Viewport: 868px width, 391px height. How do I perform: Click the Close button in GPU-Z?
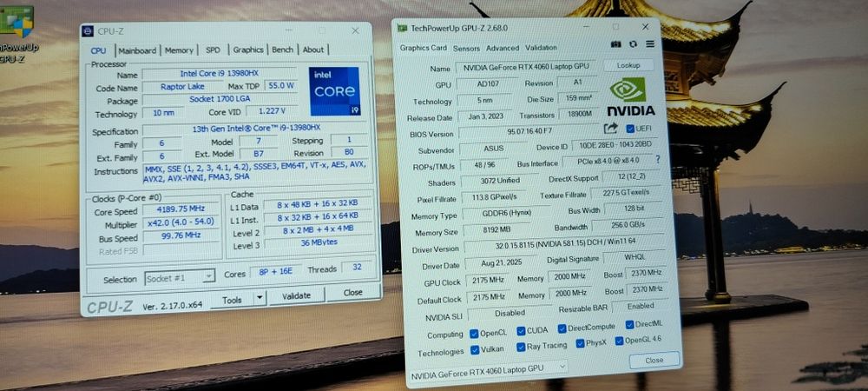click(x=654, y=360)
